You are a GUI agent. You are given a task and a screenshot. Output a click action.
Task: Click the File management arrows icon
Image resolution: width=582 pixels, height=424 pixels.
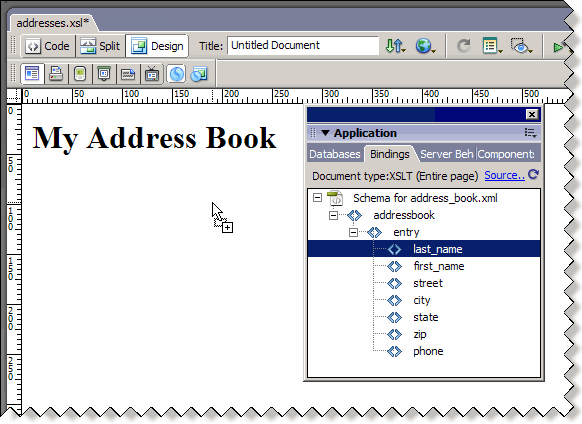click(x=395, y=46)
